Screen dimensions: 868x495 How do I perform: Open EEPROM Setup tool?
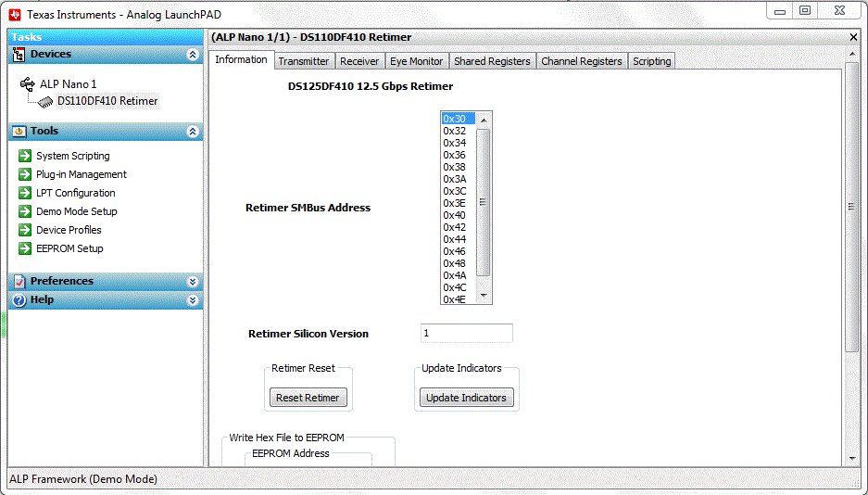tap(69, 248)
